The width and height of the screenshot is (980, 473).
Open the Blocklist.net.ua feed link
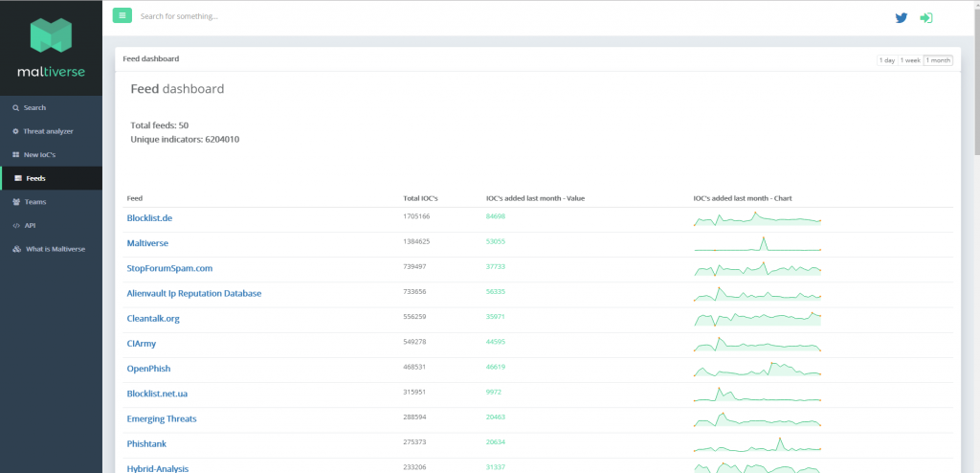pos(157,394)
